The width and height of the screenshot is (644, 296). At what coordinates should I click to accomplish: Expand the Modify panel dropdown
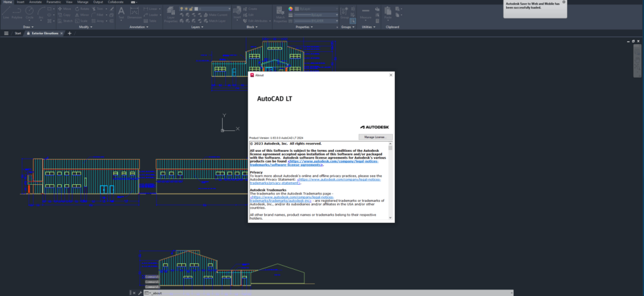(85, 27)
